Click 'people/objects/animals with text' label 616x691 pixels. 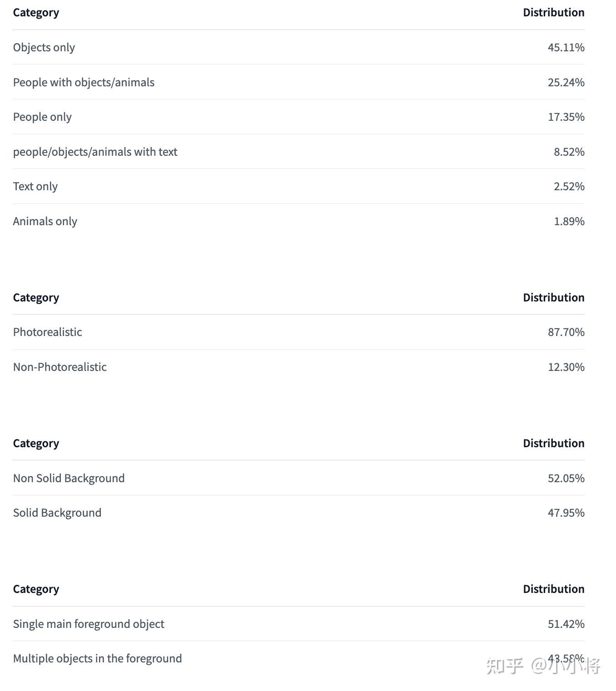tap(95, 152)
